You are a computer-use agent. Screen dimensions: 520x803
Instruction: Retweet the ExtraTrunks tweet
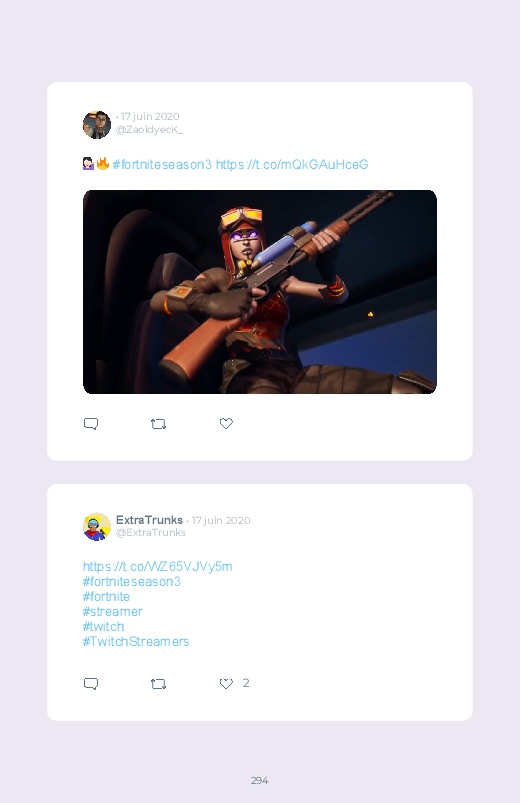click(158, 684)
